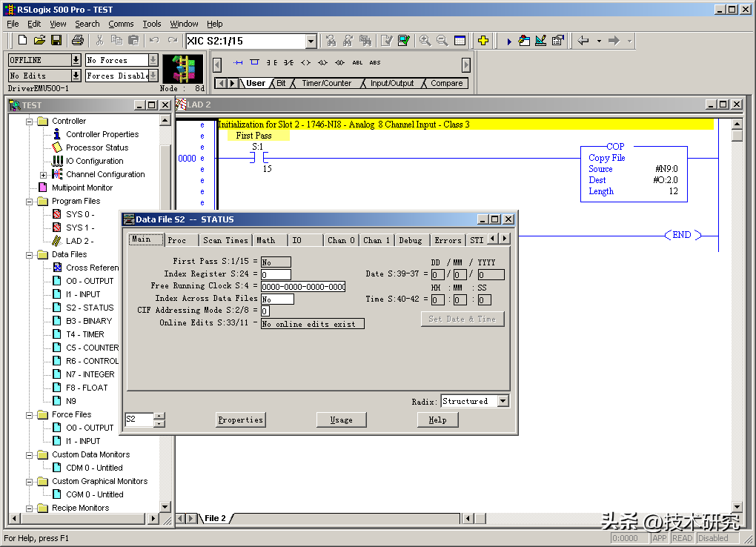Image resolution: width=756 pixels, height=547 pixels.
Task: Click the Save file toolbar icon
Action: pyautogui.click(x=56, y=41)
